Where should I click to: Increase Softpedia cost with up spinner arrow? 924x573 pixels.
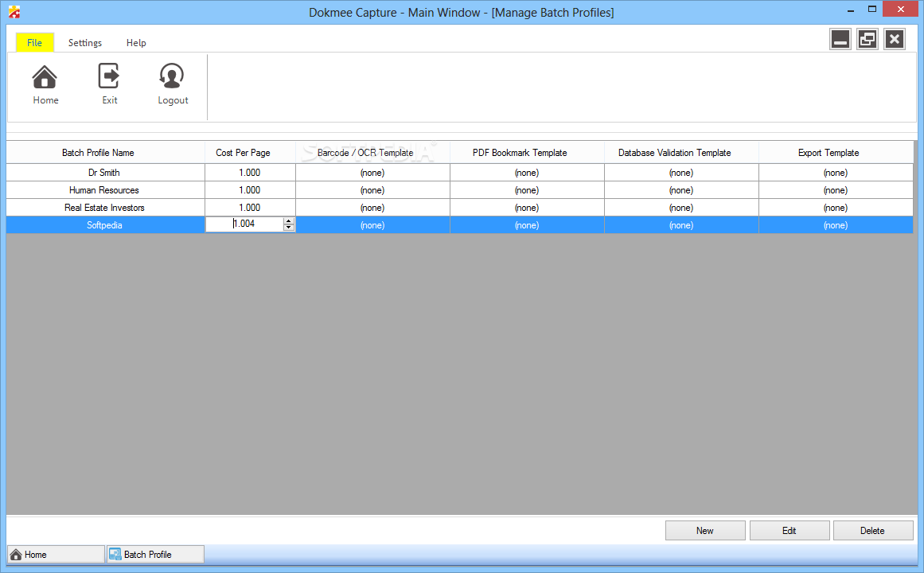pos(289,221)
